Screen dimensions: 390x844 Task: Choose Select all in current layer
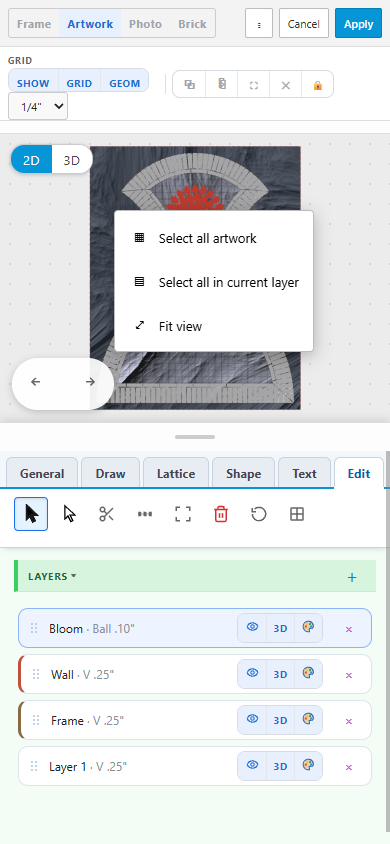point(214,282)
